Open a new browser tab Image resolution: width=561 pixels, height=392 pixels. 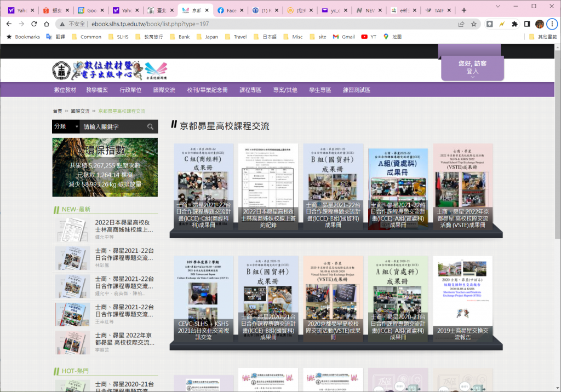(x=464, y=10)
